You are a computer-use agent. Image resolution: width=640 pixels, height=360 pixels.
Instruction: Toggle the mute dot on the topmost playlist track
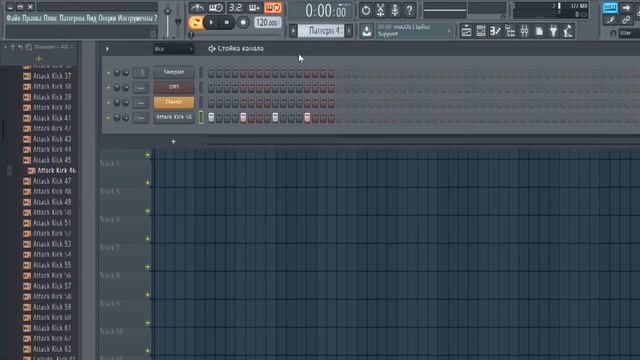tap(148, 155)
